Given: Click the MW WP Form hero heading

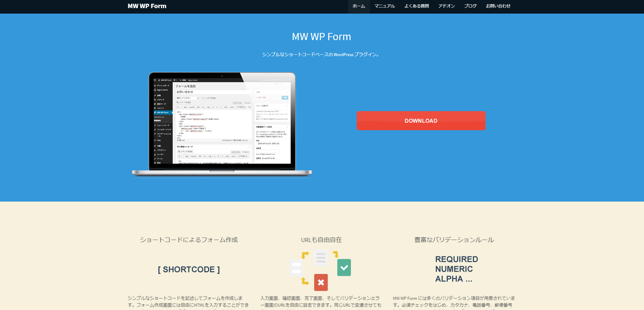Looking at the screenshot, I should click(322, 37).
